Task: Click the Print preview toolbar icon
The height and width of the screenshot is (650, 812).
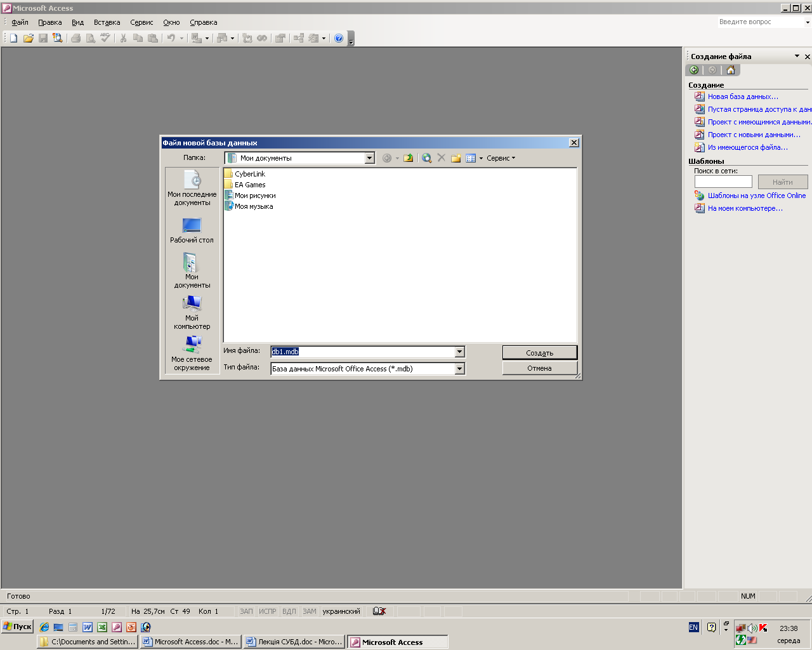Action: pos(91,38)
